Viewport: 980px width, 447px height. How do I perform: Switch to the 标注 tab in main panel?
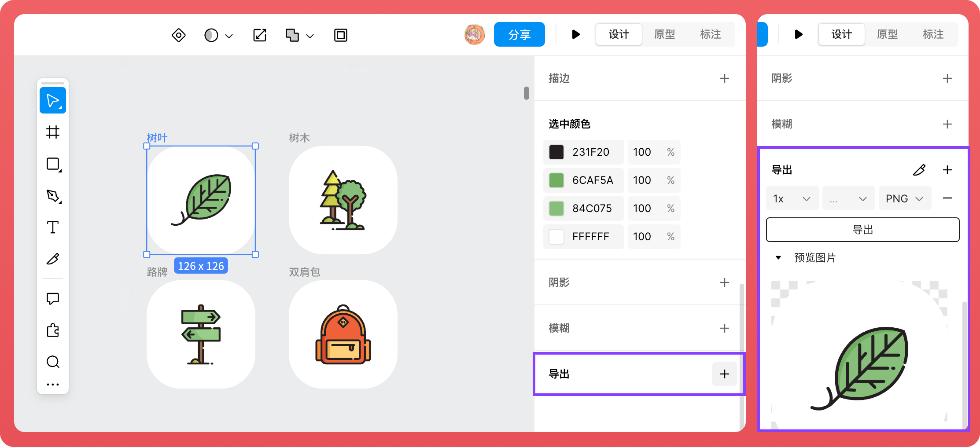710,34
